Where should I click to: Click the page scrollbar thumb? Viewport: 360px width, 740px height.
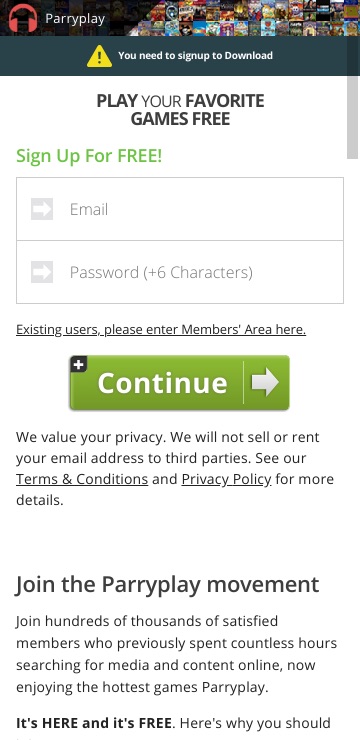[x=353, y=117]
